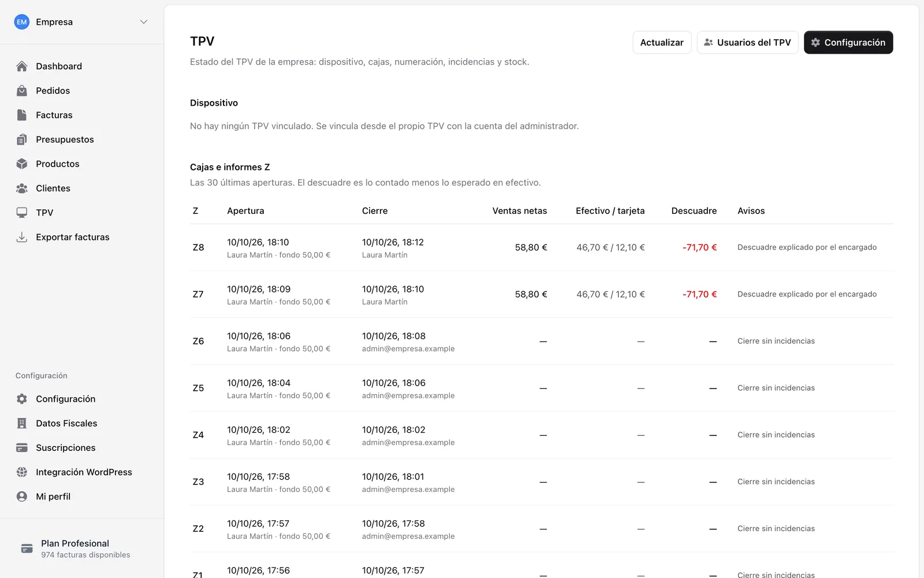Expand the Empresa selector chevron
The width and height of the screenshot is (924, 578).
144,22
